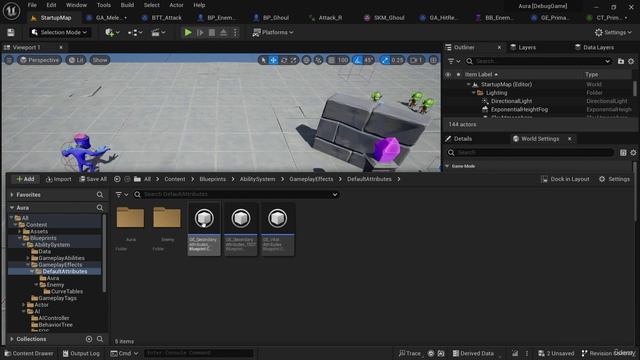The height and width of the screenshot is (360, 640).
Task: Select the Enemy folder in tree
Action: (x=55, y=285)
